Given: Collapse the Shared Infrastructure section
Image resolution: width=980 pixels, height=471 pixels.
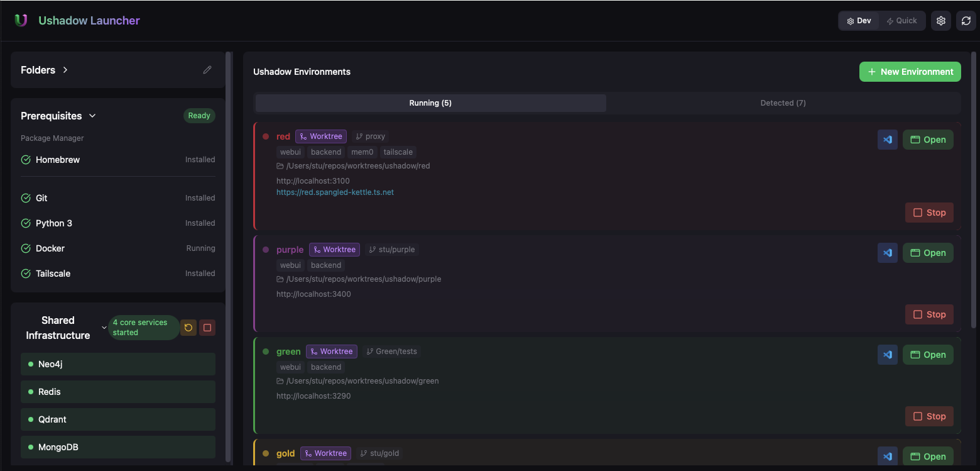Looking at the screenshot, I should (104, 327).
